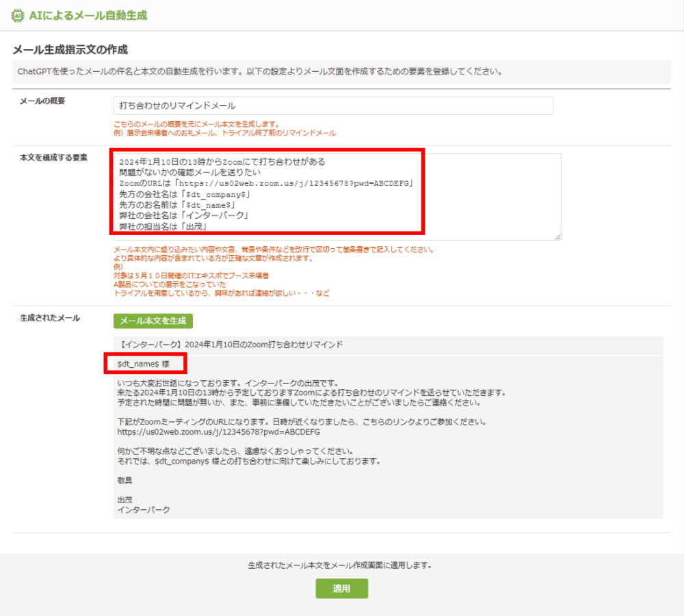This screenshot has height=616, width=684.
Task: Place cursor on the 弊社の担当名 line
Action: tap(163, 226)
